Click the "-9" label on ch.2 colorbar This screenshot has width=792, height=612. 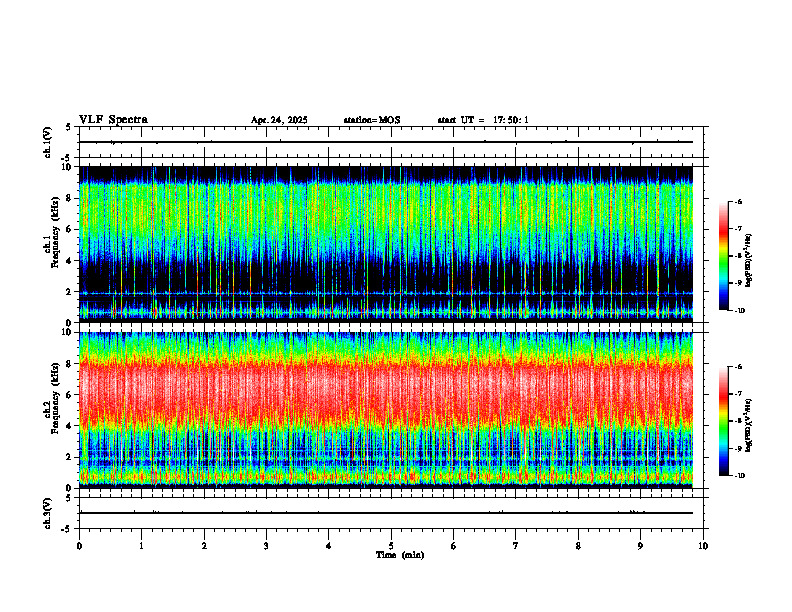738,448
